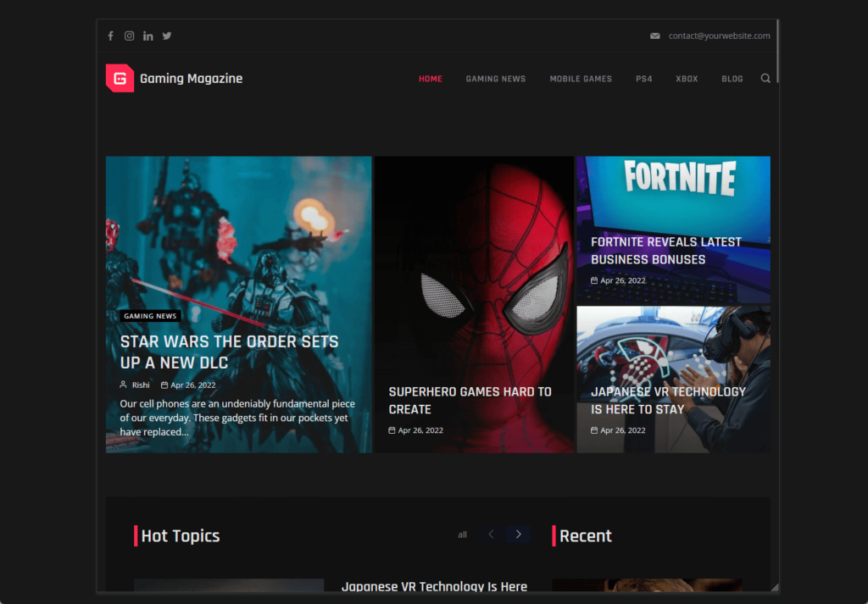Open the Facebook social icon
Viewport: 868px width, 604px height.
(x=111, y=36)
